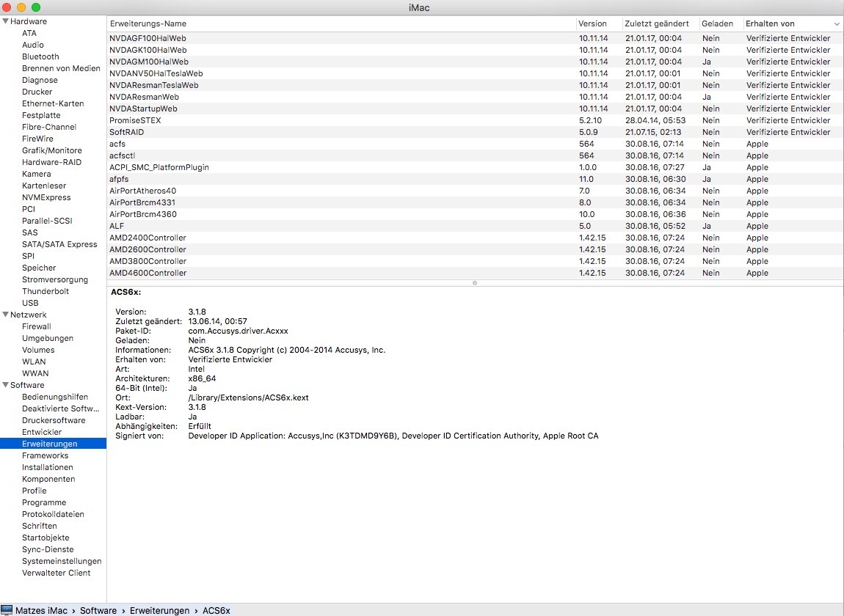Click the Paket-ID value com.Accusys.driver.Acxxx
This screenshot has height=616, width=844.
[x=238, y=331]
